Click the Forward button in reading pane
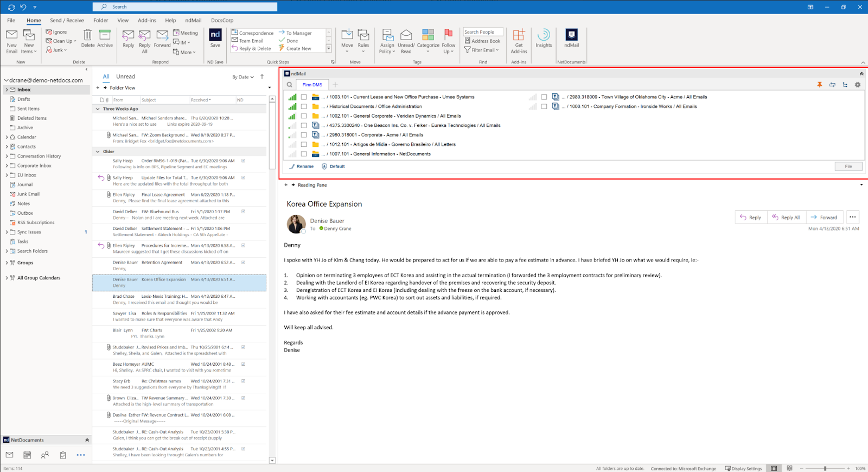 (x=824, y=217)
